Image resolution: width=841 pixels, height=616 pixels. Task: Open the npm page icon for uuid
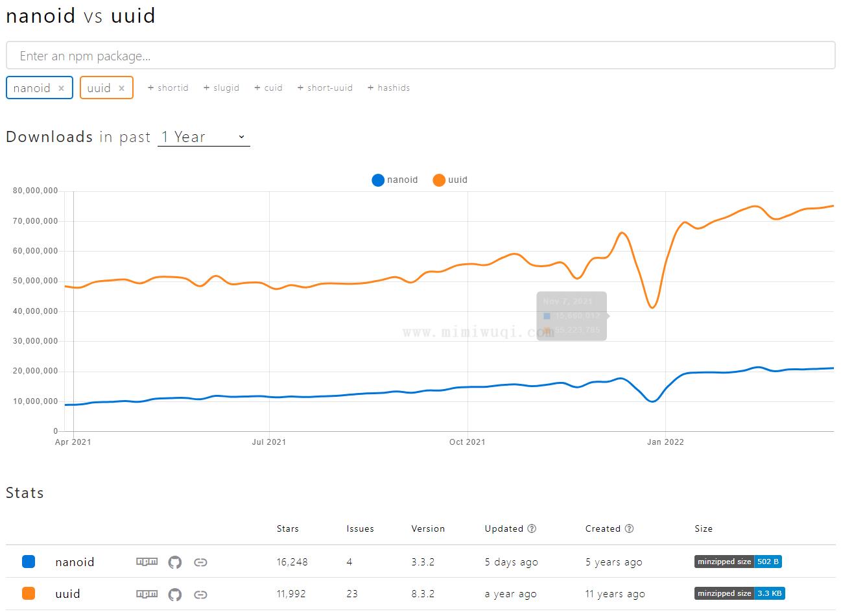coord(147,593)
